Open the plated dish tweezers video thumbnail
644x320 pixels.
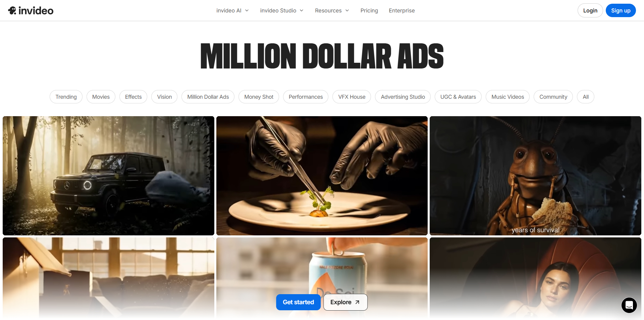click(322, 176)
